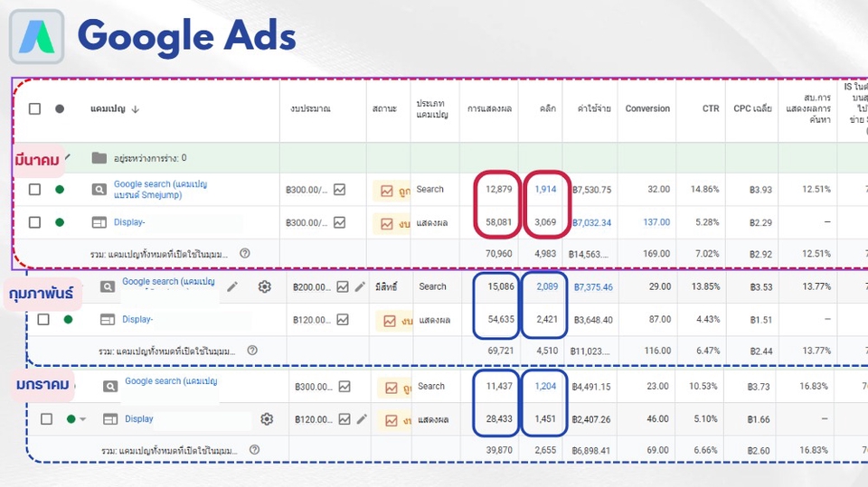Open budget chart icon on the 54,635 Display row
868x487 pixels.
(343, 319)
